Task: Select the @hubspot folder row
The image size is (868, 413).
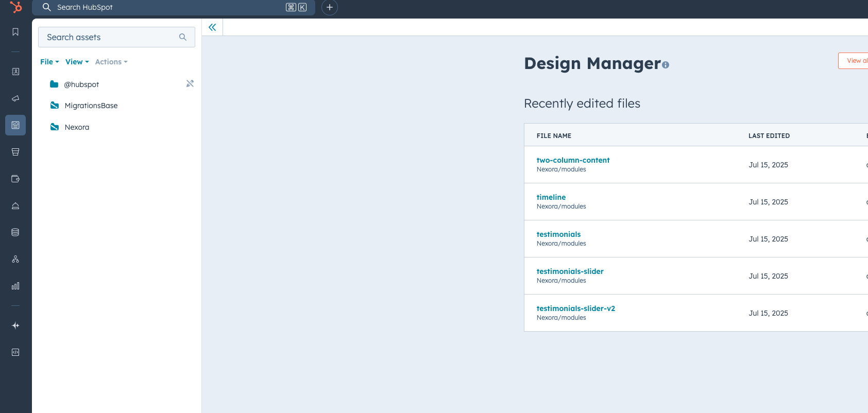Action: coord(117,84)
